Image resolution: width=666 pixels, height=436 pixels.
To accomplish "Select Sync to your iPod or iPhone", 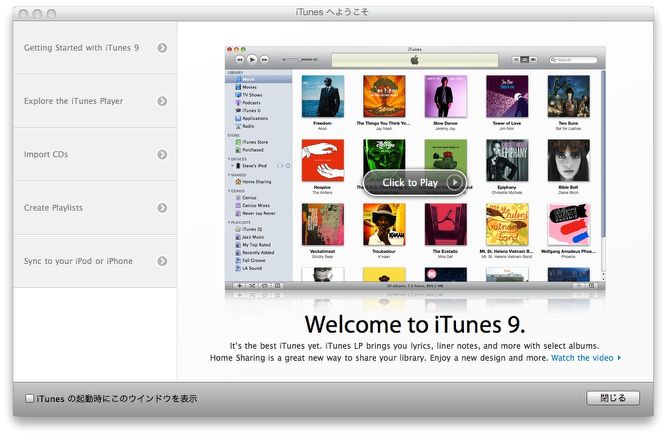I will click(x=95, y=261).
